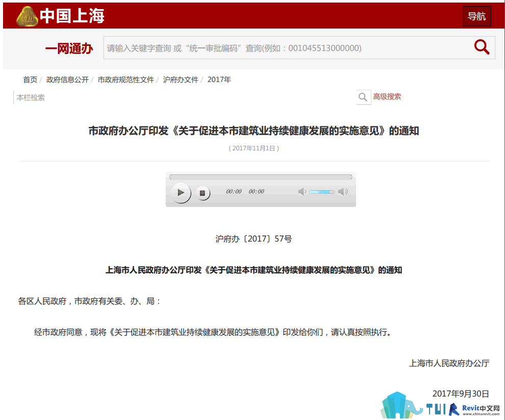Click the paragraph starting 经市政府同意
The image size is (505, 420).
213,332
